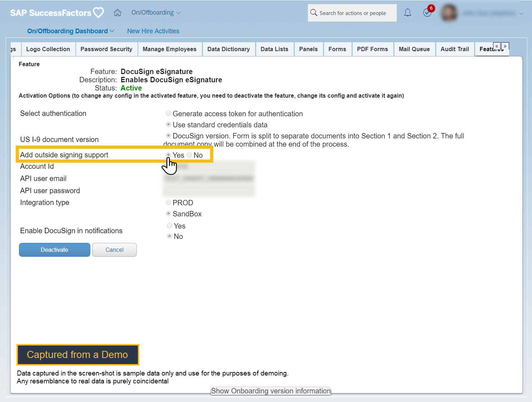Open New Hire Activities

click(153, 31)
